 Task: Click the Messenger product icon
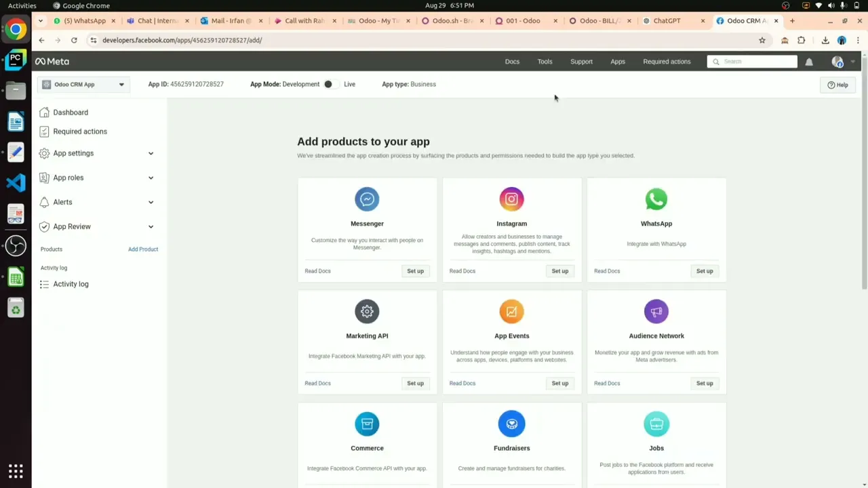point(367,199)
